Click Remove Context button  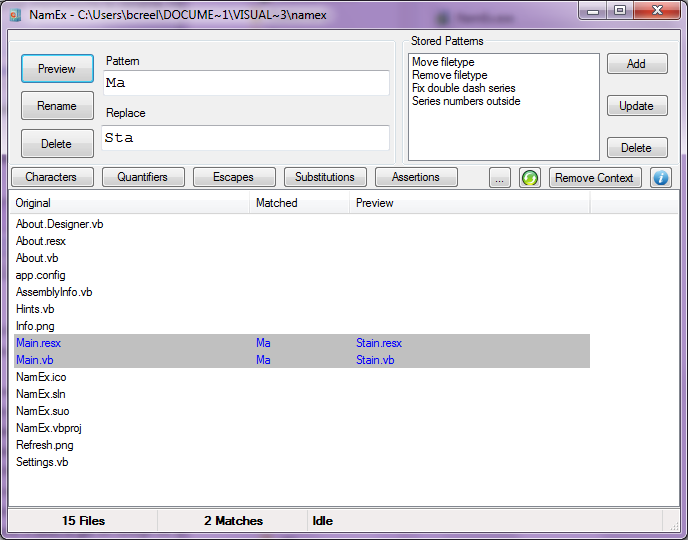[595, 178]
